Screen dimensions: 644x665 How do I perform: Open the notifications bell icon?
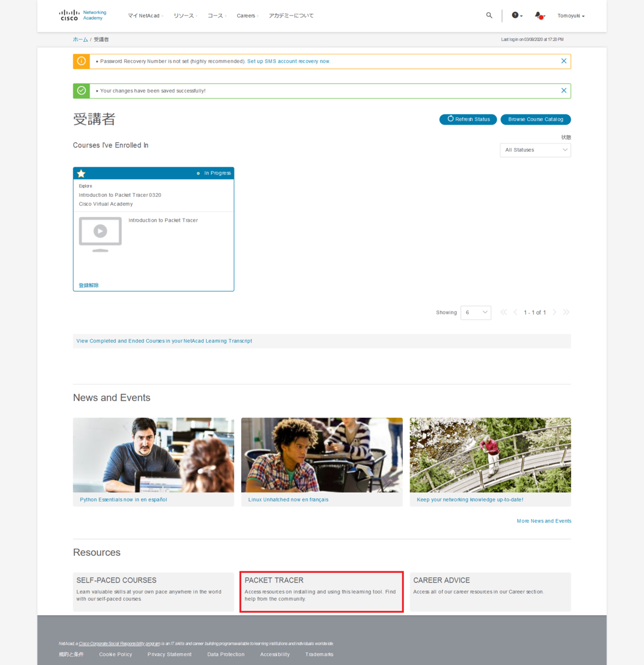click(539, 16)
